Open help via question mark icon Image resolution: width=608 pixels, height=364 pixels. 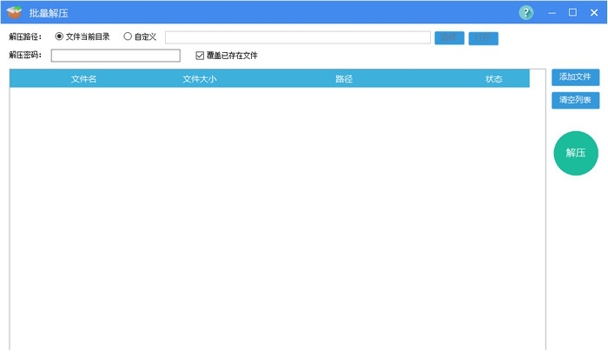(526, 12)
